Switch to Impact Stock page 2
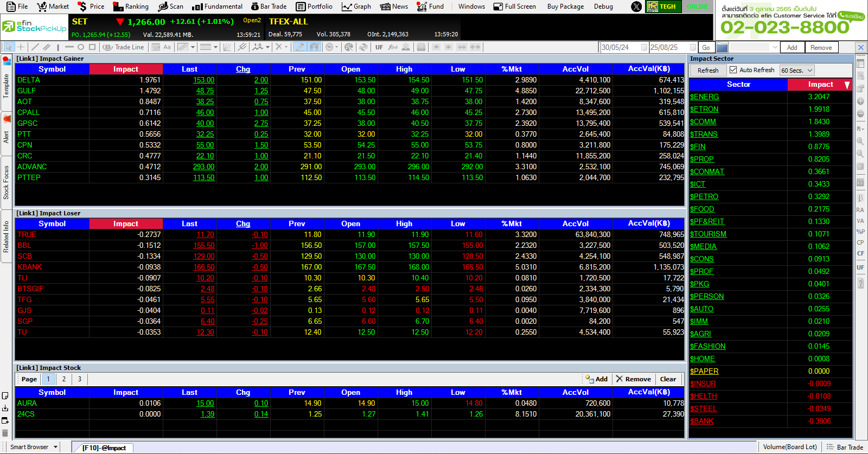868x454 pixels. click(x=64, y=379)
